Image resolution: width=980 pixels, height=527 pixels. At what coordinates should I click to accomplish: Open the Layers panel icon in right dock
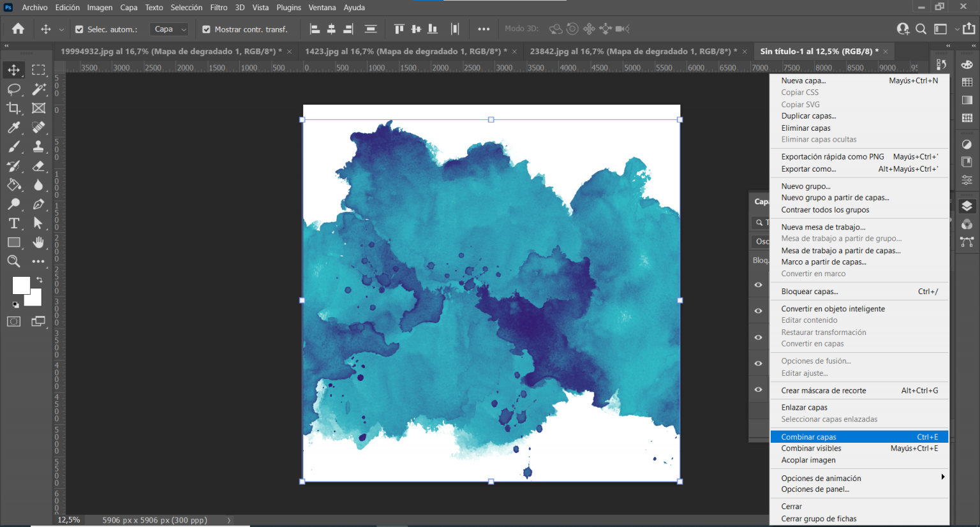(967, 206)
